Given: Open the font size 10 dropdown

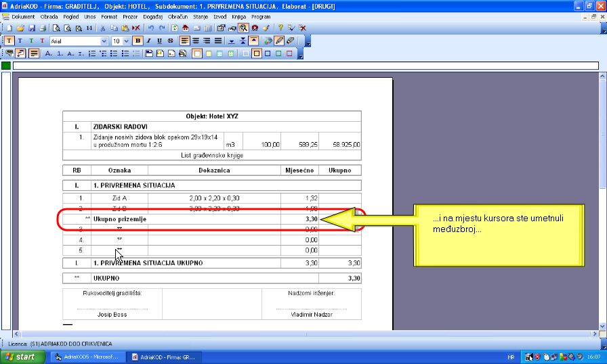Looking at the screenshot, I should pos(126,41).
